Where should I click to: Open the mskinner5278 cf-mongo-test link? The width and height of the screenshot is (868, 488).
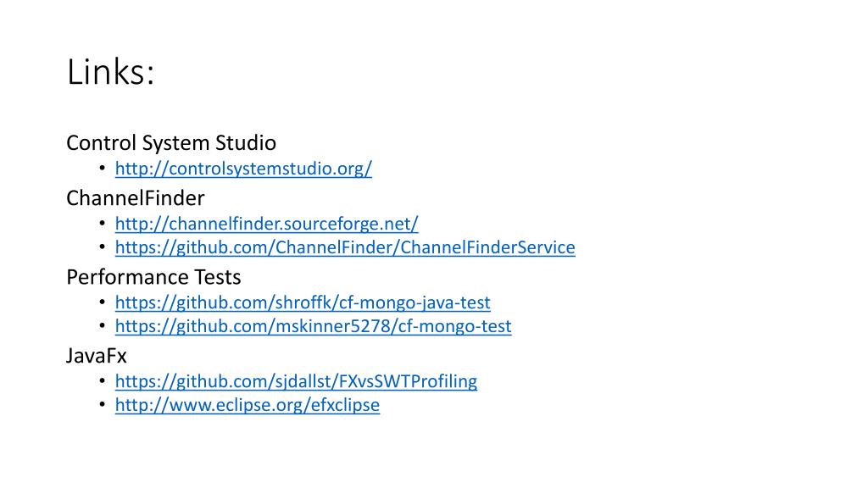(x=313, y=326)
